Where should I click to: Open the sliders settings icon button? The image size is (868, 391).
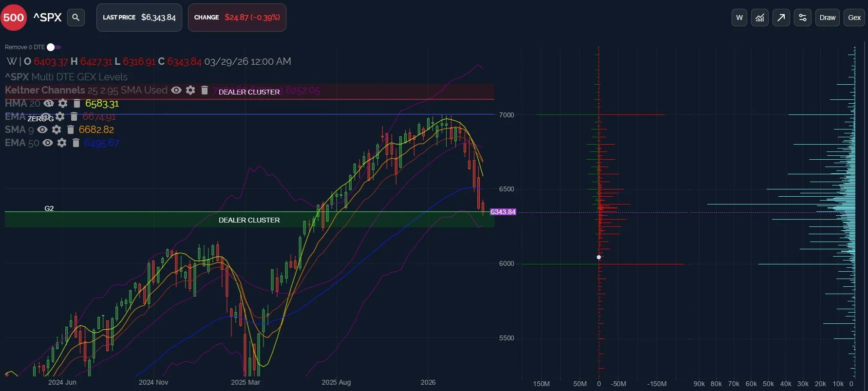803,18
